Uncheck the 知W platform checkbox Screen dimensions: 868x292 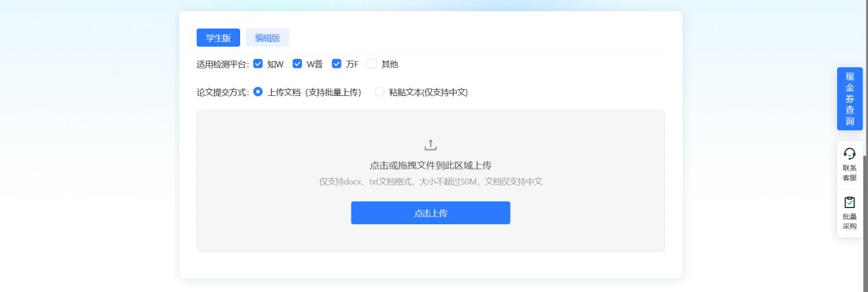coord(258,64)
